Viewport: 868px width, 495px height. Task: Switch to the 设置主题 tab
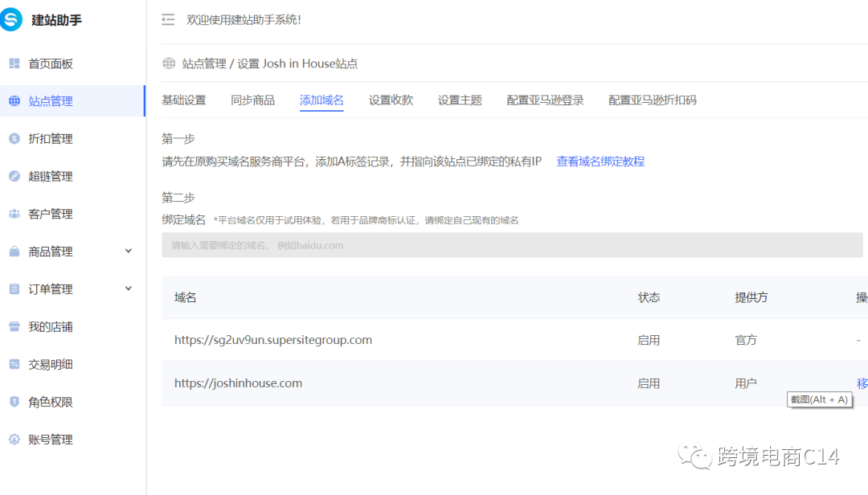pyautogui.click(x=460, y=100)
